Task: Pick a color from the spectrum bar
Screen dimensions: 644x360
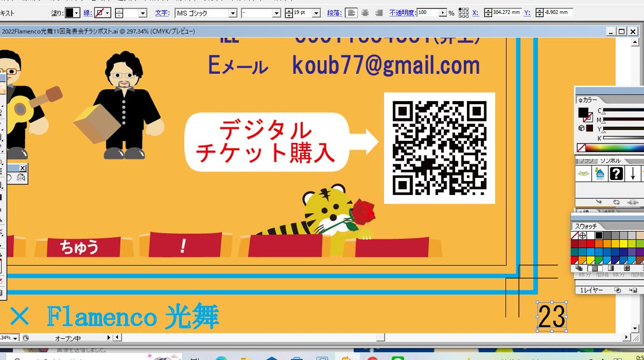Action: 614,148
